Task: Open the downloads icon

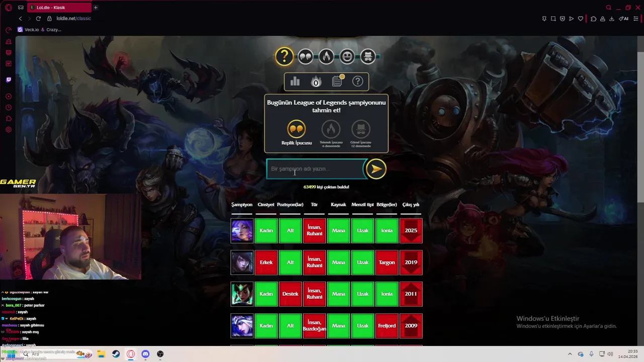Action: click(612, 19)
